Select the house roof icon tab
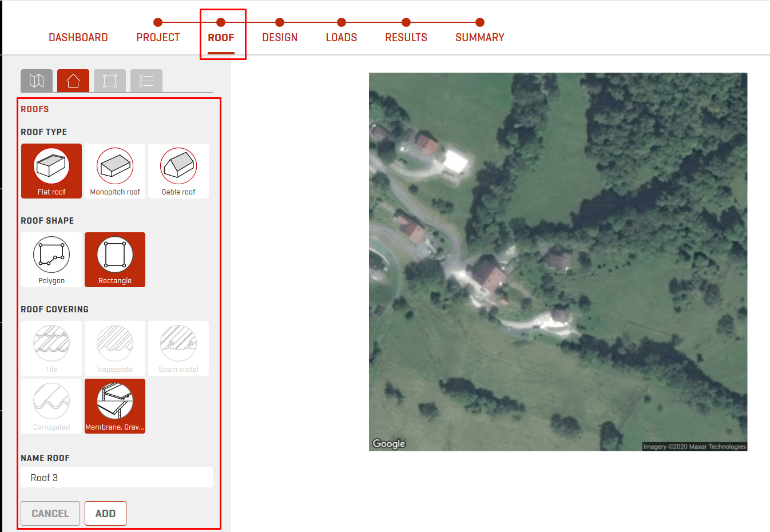This screenshot has width=770, height=532. [73, 81]
